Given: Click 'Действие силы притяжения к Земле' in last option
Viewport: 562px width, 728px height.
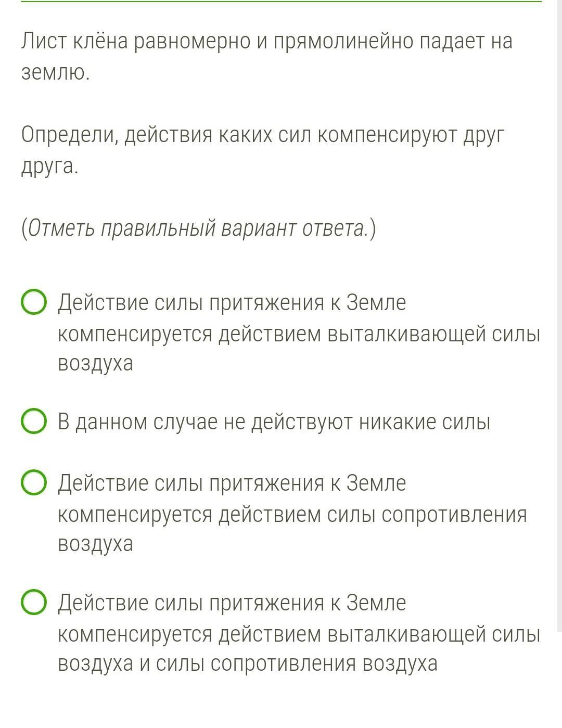Looking at the screenshot, I should click(x=232, y=603).
